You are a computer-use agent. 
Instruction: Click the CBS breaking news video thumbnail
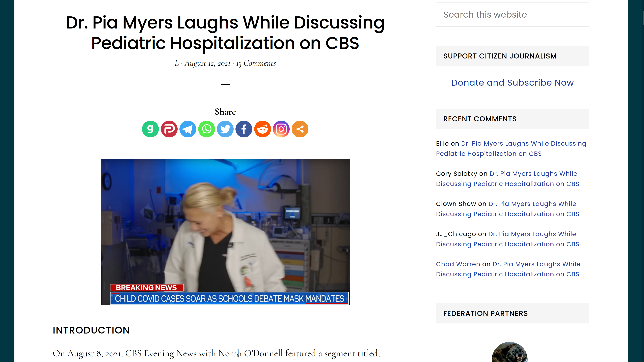225,232
